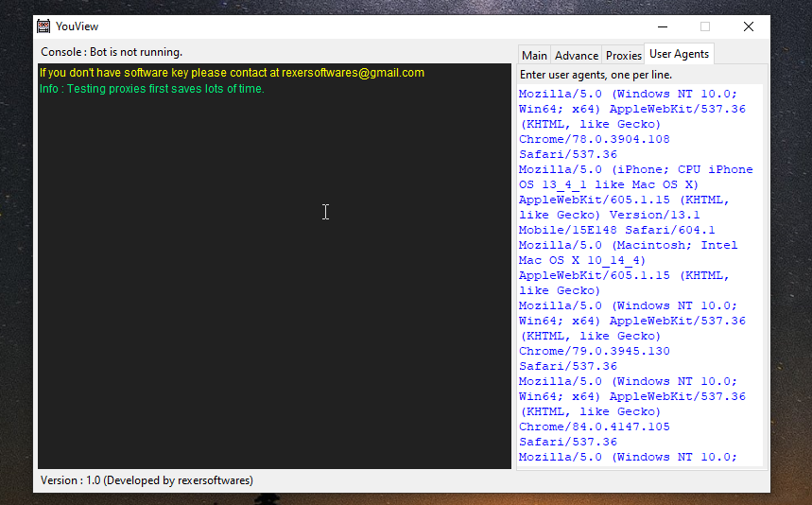
Task: Click the 'Mac OS X 10_14_4)' line
Action: tap(582, 260)
